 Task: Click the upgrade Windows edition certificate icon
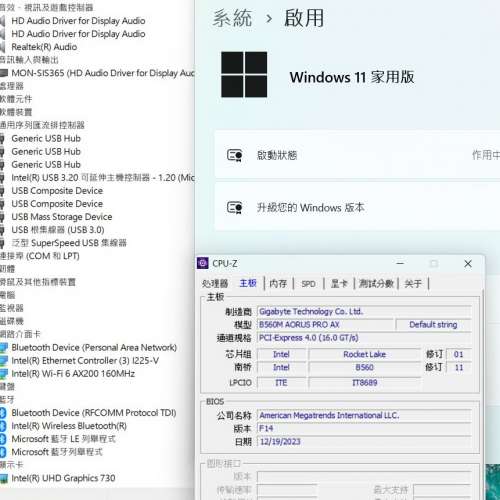pos(234,208)
